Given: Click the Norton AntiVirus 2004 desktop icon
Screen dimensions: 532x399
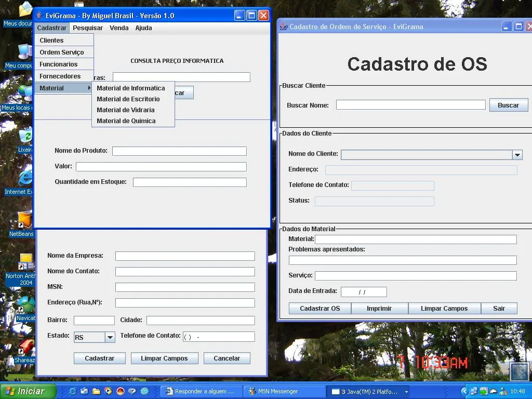Looking at the screenshot, I should point(22,270).
